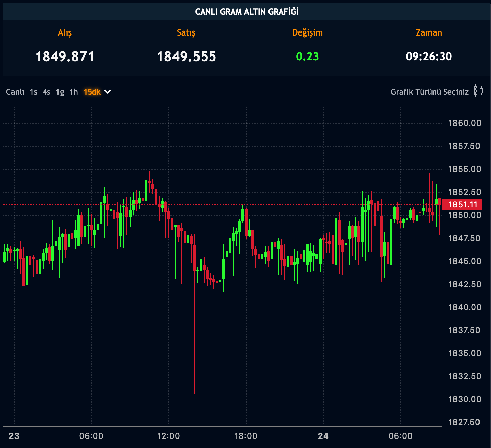Click the Alış price value 1849.871
This screenshot has height=448, width=491.
click(65, 57)
